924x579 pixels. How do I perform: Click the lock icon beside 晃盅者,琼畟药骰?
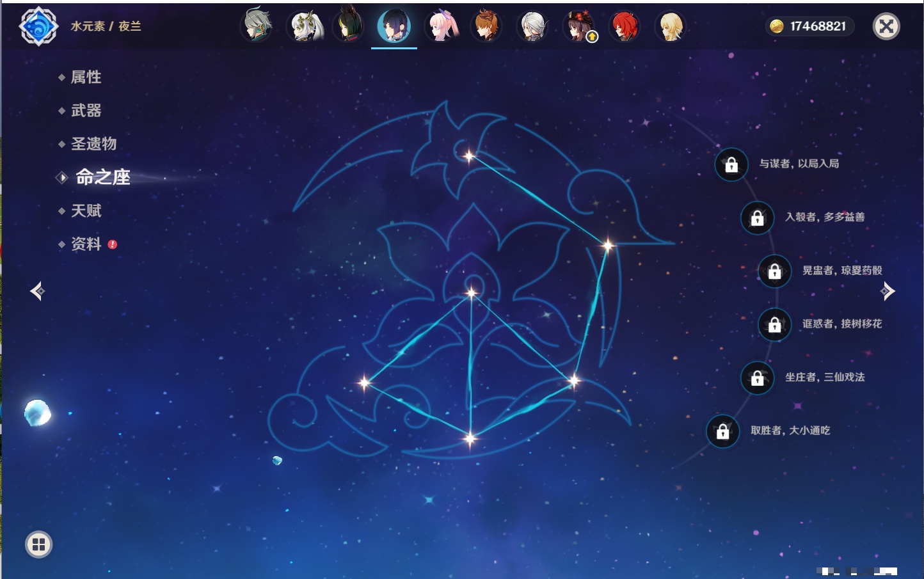pyautogui.click(x=774, y=271)
